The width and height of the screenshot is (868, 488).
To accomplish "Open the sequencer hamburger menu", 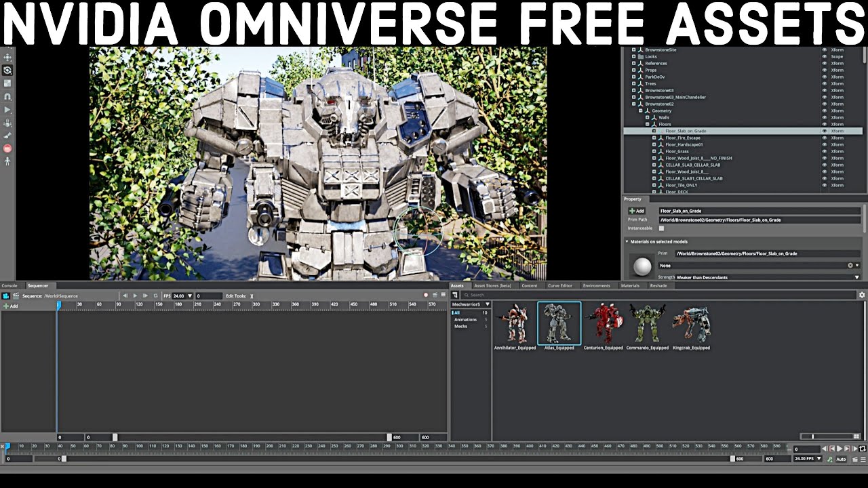I will (443, 296).
